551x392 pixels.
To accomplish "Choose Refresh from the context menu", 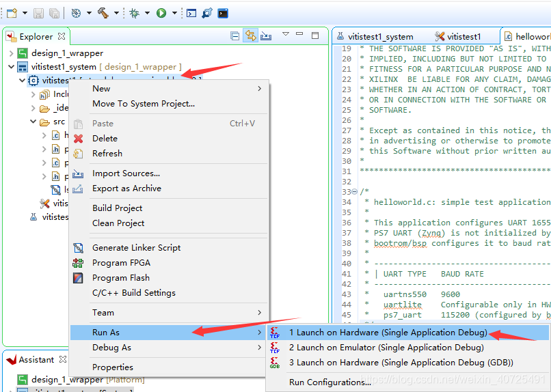I will click(x=170, y=154).
